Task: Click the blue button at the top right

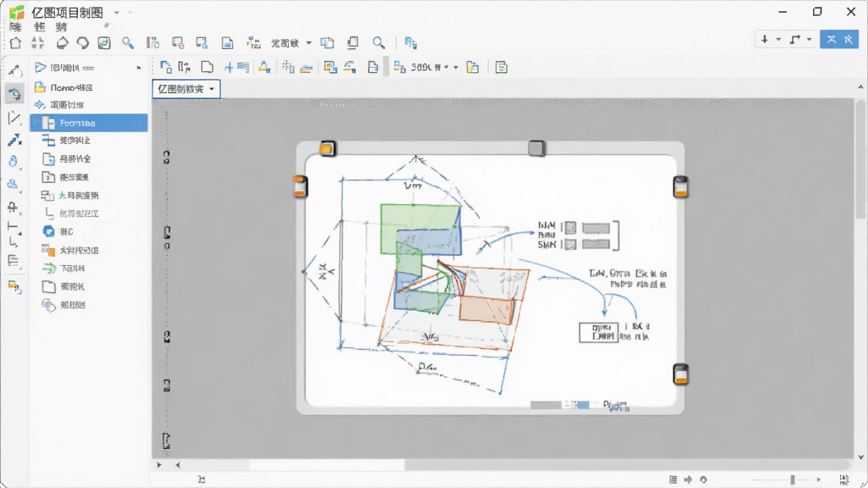Action: [x=839, y=39]
